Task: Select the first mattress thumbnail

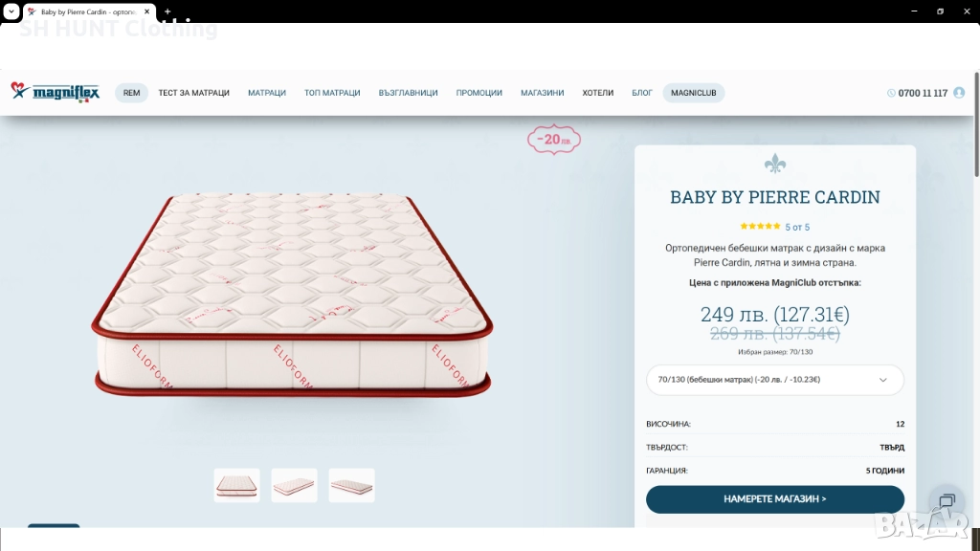Action: click(237, 485)
